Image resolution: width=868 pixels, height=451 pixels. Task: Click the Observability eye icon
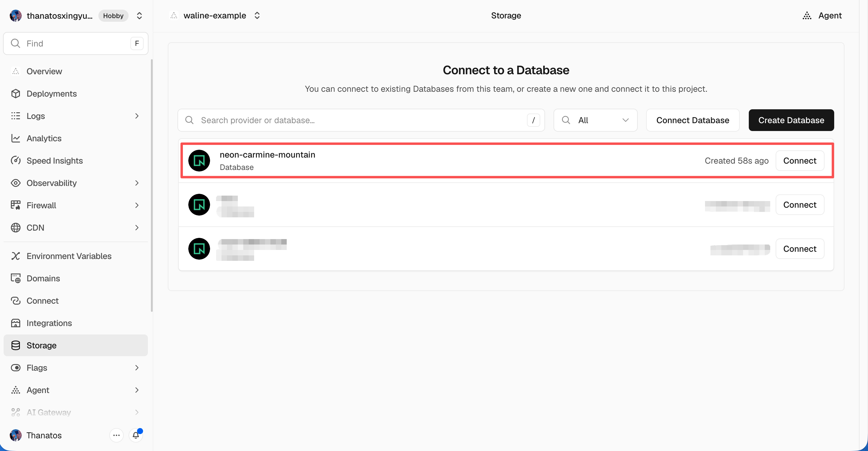[x=15, y=183]
